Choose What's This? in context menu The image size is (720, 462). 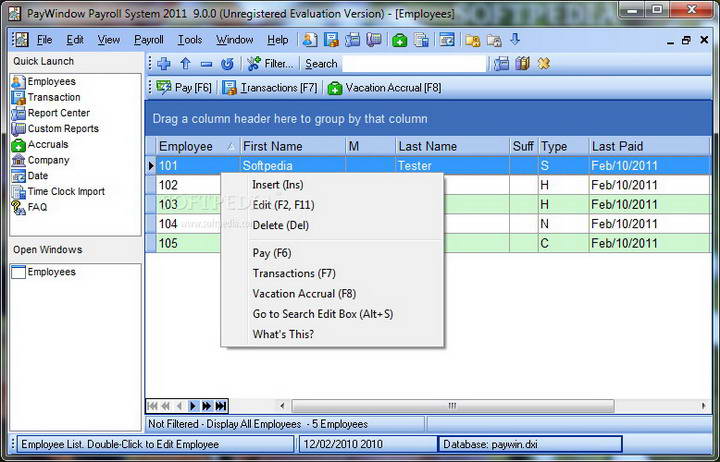click(x=332, y=334)
